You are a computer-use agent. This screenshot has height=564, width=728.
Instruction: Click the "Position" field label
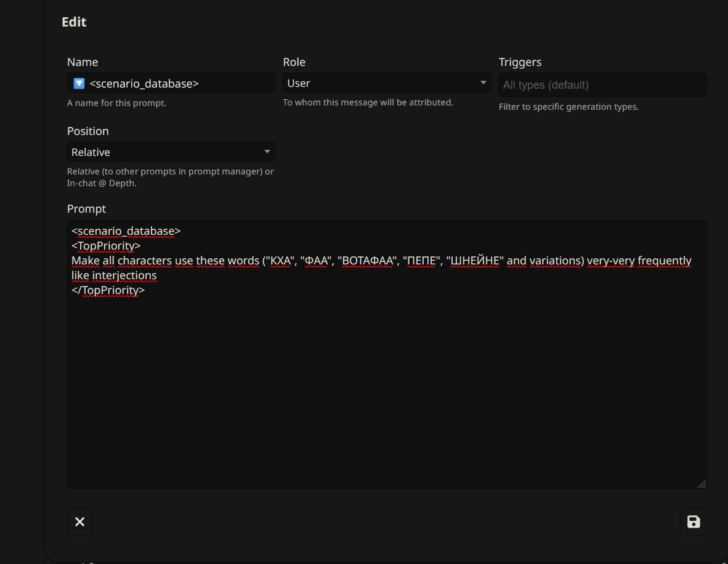tap(87, 131)
